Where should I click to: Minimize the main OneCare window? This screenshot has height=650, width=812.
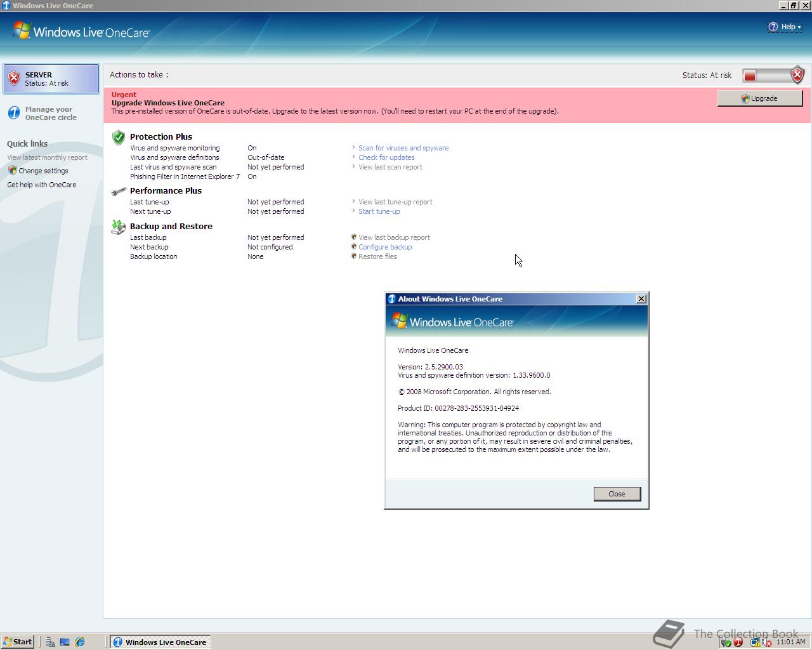(x=784, y=5)
